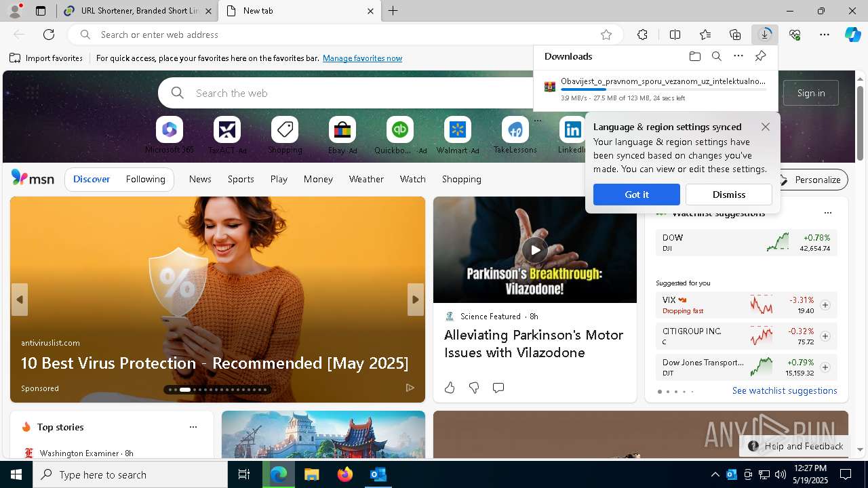The image size is (868, 488).
Task: Open the Downloads toolbar icon
Action: click(765, 35)
